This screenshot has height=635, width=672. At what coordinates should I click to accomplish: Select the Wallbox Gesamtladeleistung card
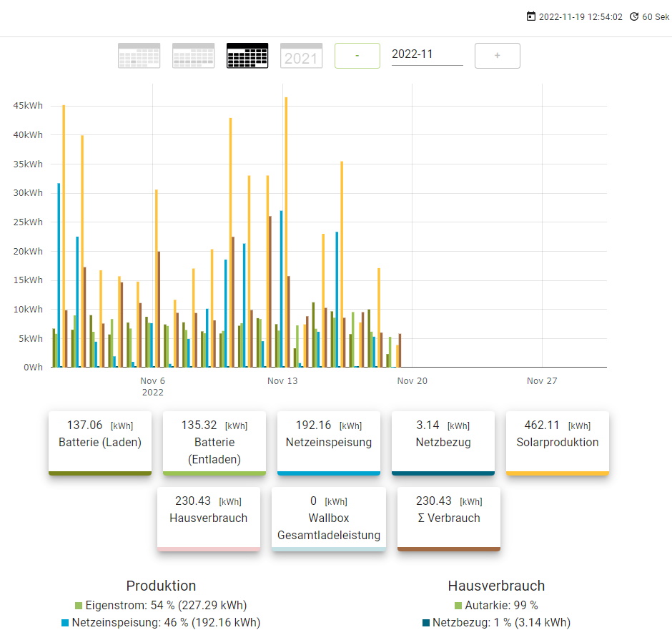[x=329, y=519]
